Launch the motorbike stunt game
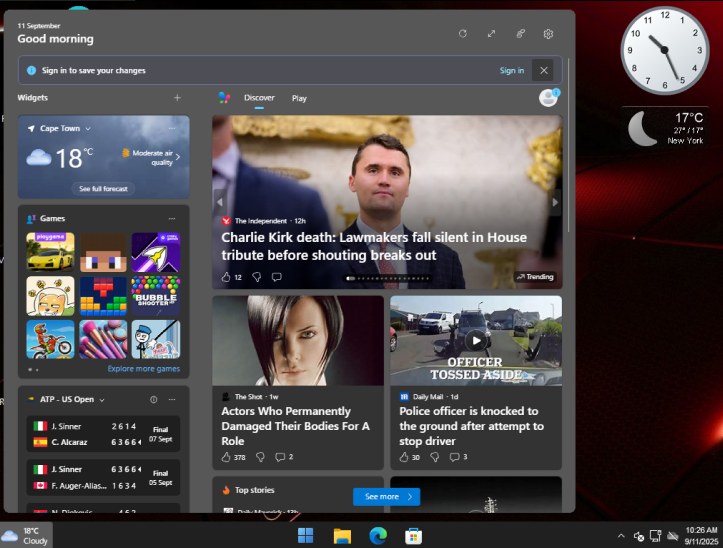 click(x=50, y=340)
